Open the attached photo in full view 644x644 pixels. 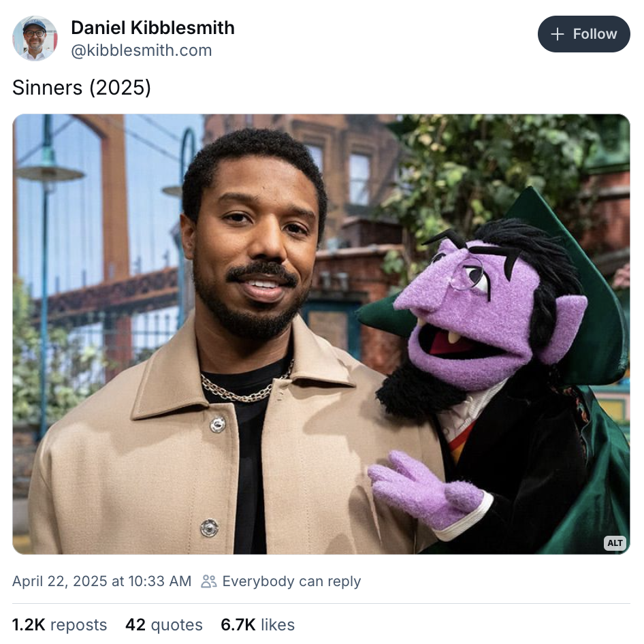point(321,334)
